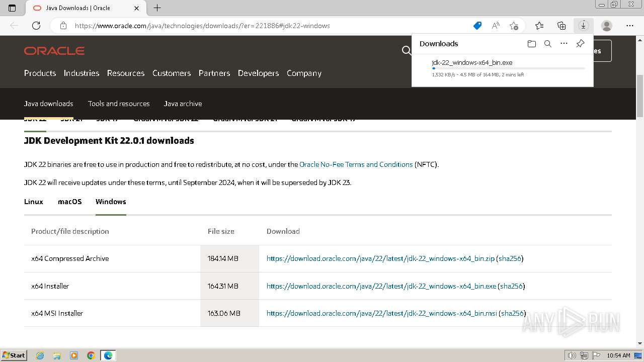Click the Oracle logo
This screenshot has height=362, width=644.
(x=54, y=51)
